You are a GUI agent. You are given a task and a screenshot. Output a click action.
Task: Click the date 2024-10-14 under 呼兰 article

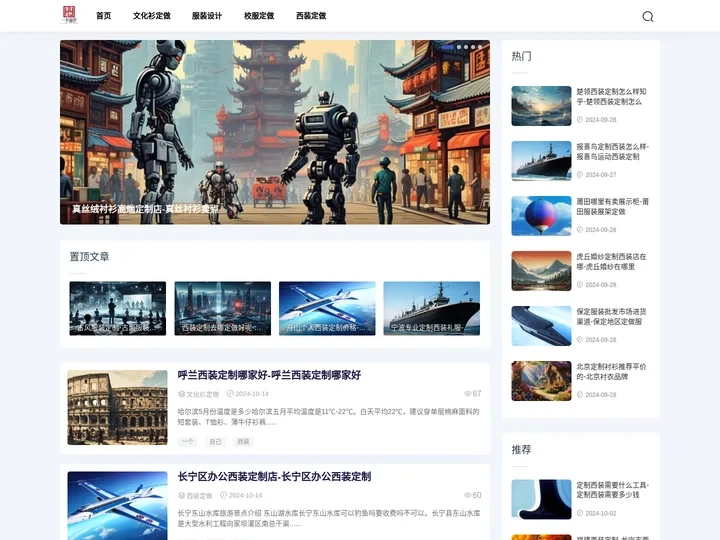pyautogui.click(x=252, y=394)
